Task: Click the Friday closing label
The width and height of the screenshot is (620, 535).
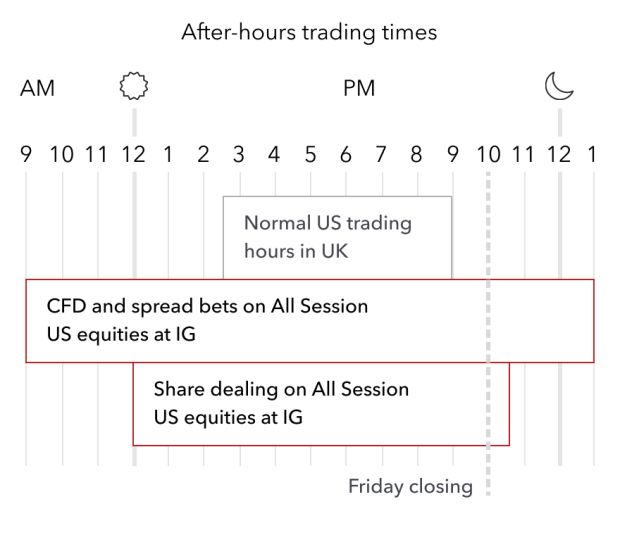Action: 410,487
